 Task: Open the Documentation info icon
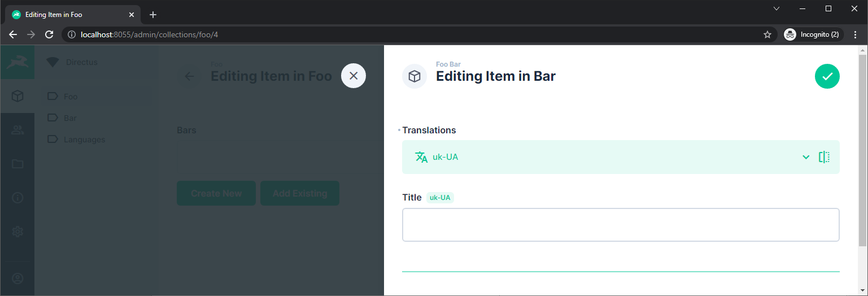[18, 198]
